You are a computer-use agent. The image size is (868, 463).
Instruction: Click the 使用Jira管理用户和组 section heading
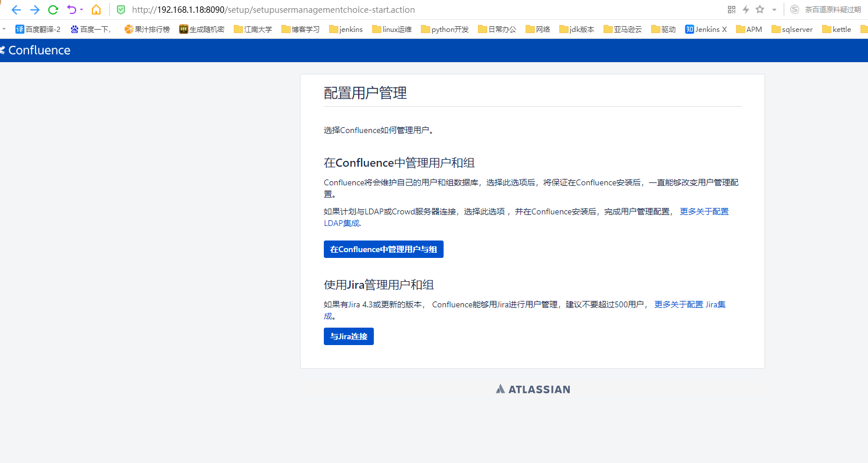coord(379,285)
